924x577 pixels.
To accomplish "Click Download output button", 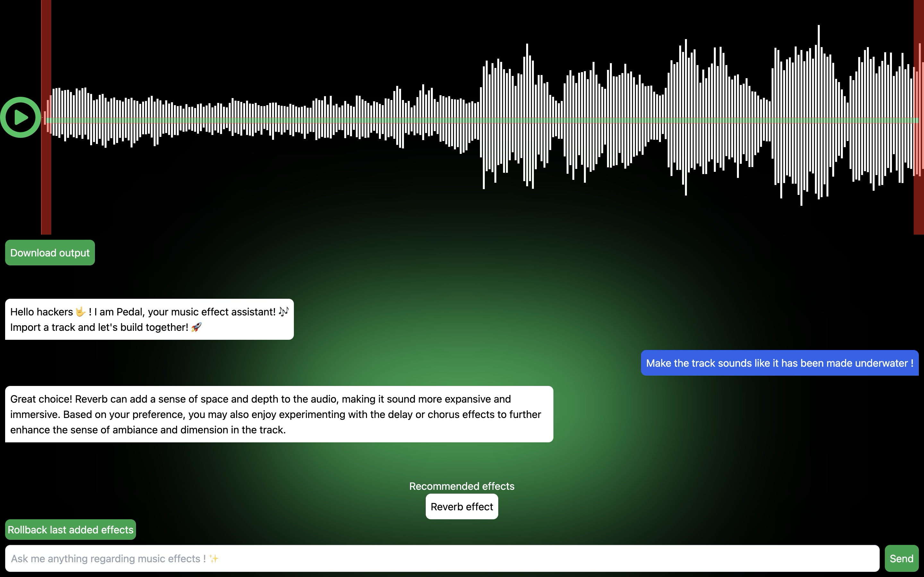I will coord(50,253).
